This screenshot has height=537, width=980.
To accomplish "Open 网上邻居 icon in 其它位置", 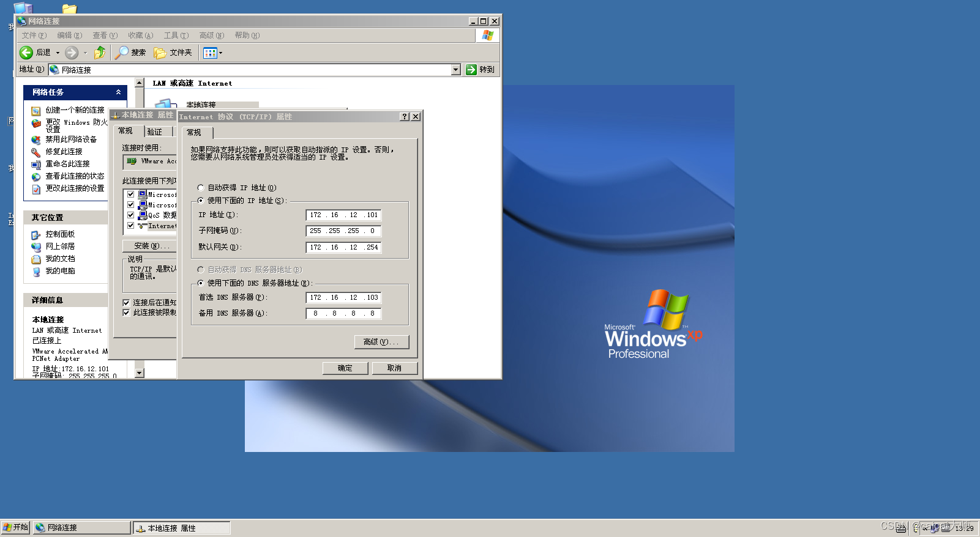I will pyautogui.click(x=36, y=246).
